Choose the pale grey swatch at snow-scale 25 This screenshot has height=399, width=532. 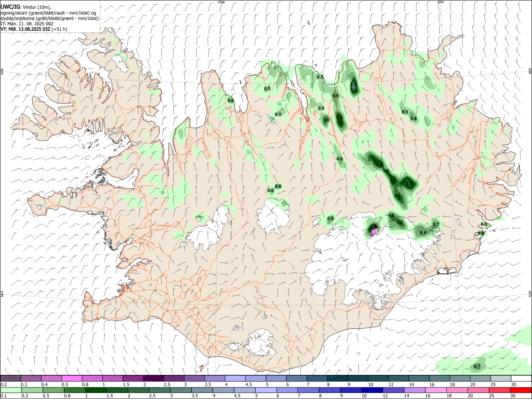coord(501,379)
